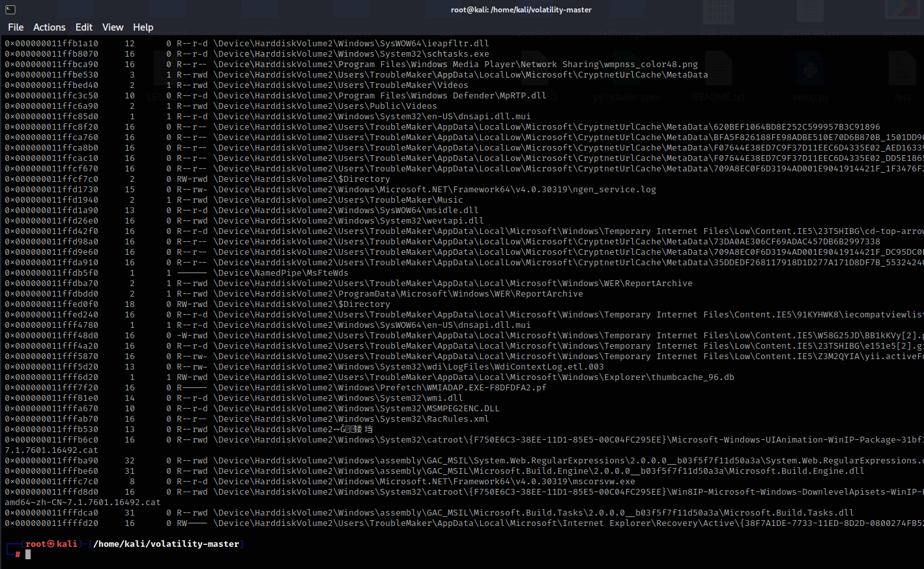Click the /home/kali/volatility-master prompt path

coord(166,544)
